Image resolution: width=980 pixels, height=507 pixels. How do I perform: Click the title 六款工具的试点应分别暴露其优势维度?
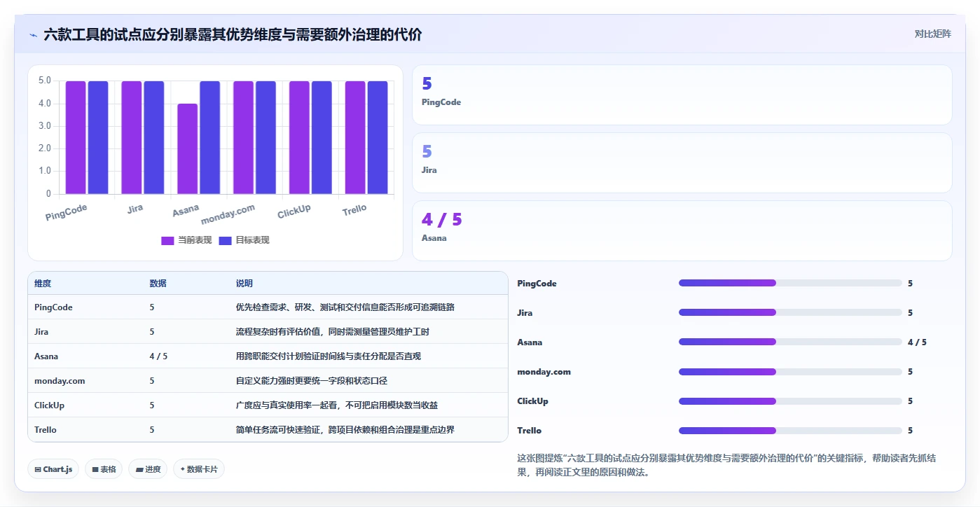pyautogui.click(x=233, y=34)
